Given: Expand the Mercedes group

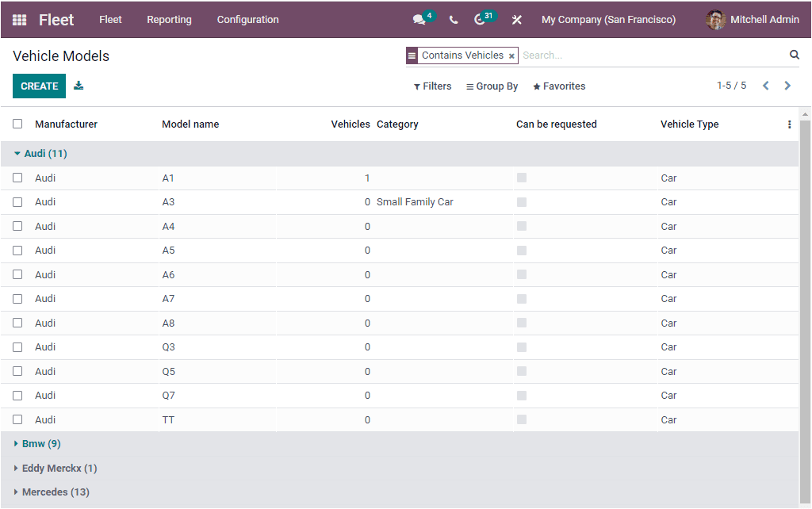Looking at the screenshot, I should coord(51,492).
